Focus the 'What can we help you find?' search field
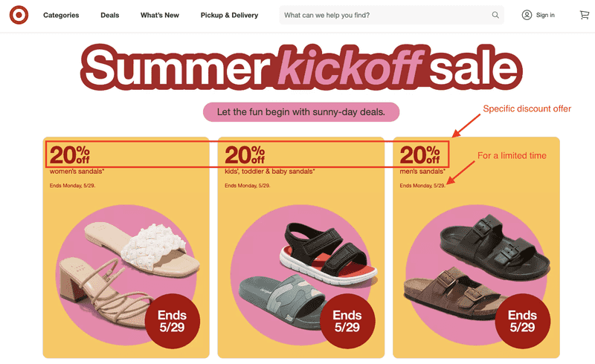The image size is (595, 364). pyautogui.click(x=392, y=15)
